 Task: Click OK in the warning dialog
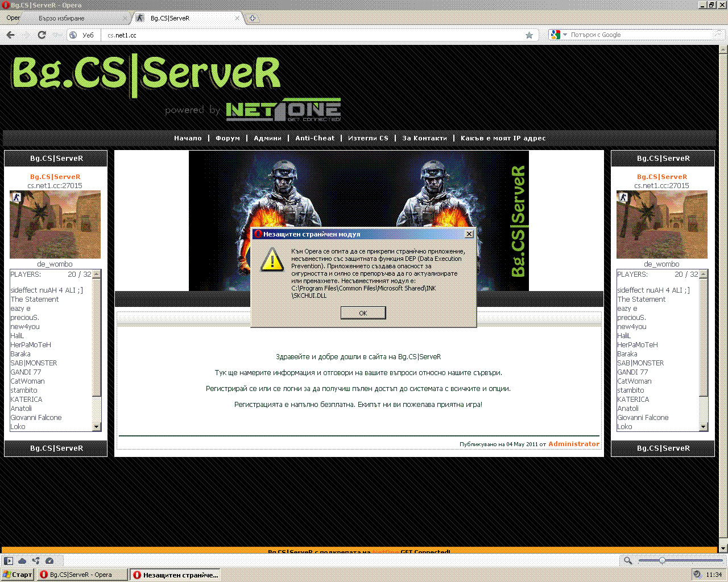pos(363,313)
